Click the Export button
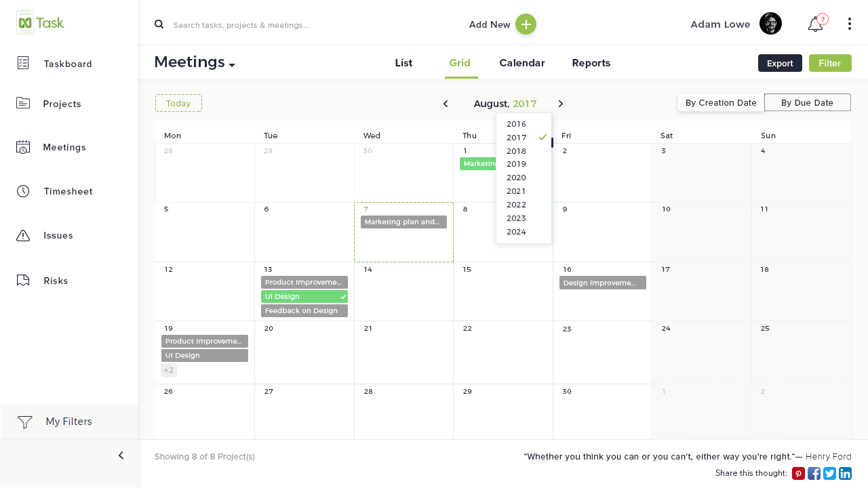This screenshot has width=868, height=488. 780,63
